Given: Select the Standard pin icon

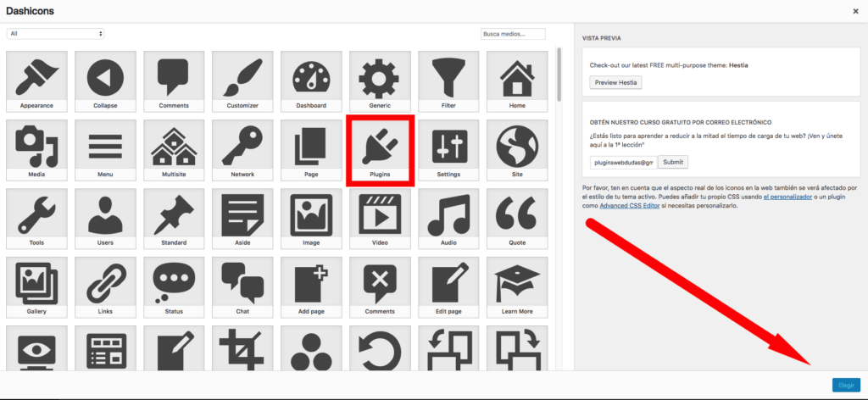Looking at the screenshot, I should (174, 219).
